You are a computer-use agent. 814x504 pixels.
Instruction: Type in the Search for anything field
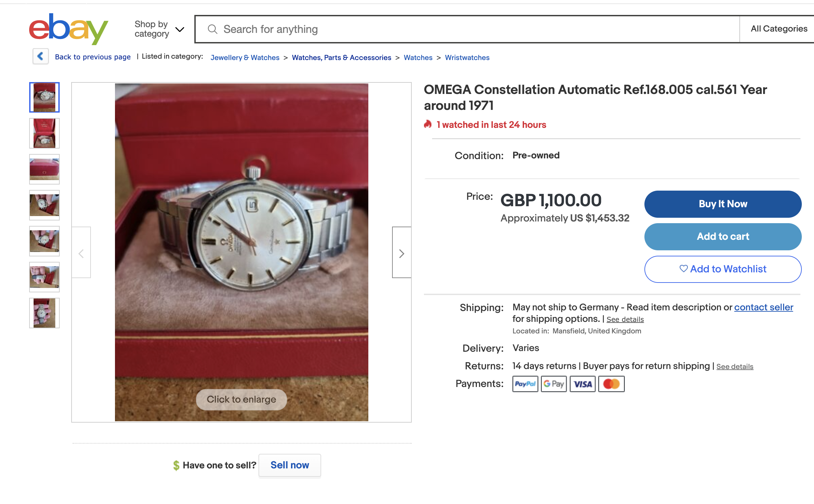coord(475,30)
